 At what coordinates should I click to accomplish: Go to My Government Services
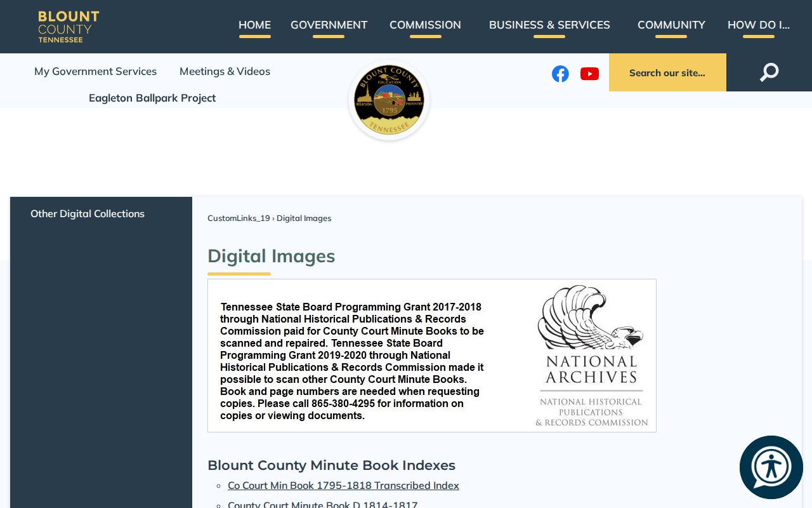pos(95,72)
